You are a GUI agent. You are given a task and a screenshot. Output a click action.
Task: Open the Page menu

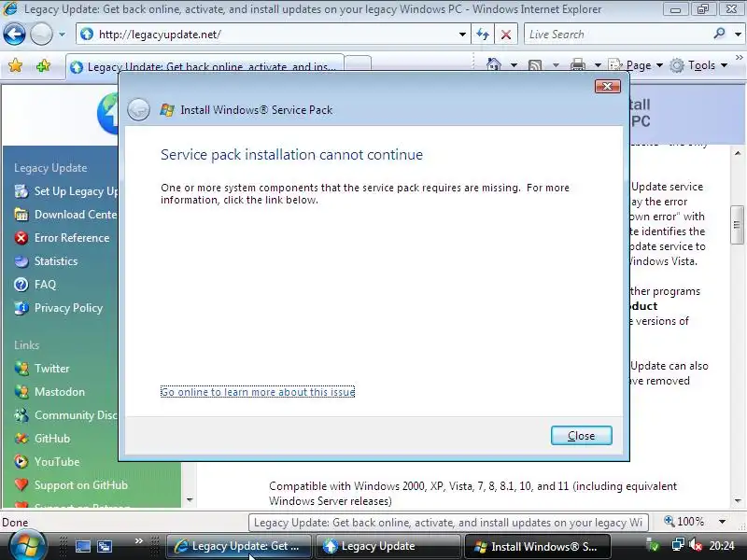tap(636, 65)
